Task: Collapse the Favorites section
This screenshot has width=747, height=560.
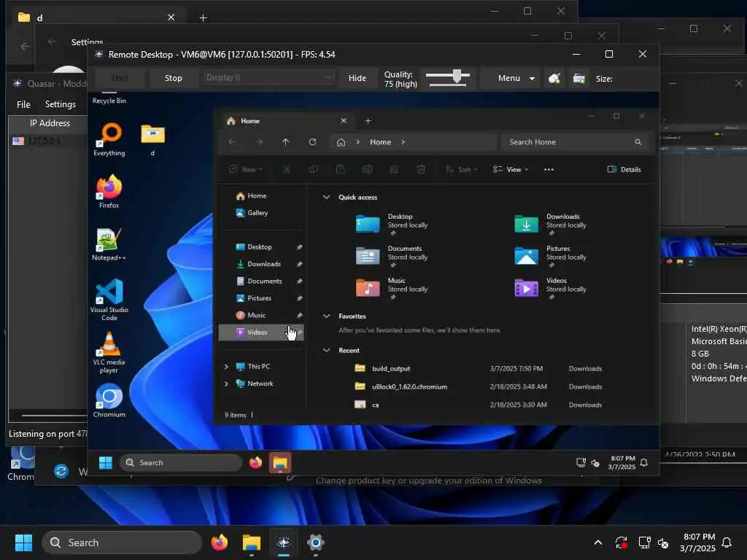Action: [326, 316]
